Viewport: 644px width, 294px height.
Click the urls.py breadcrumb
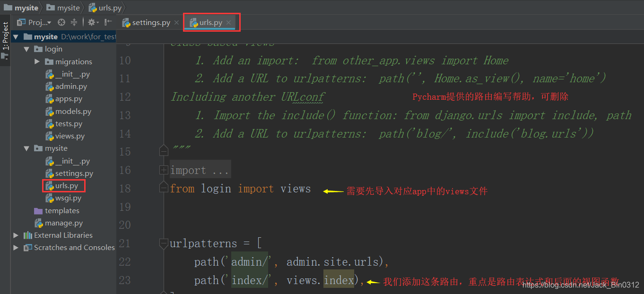coord(105,8)
